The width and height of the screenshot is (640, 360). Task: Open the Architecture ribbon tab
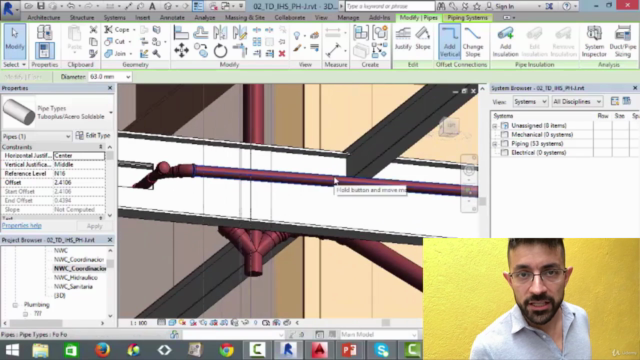coord(44,18)
